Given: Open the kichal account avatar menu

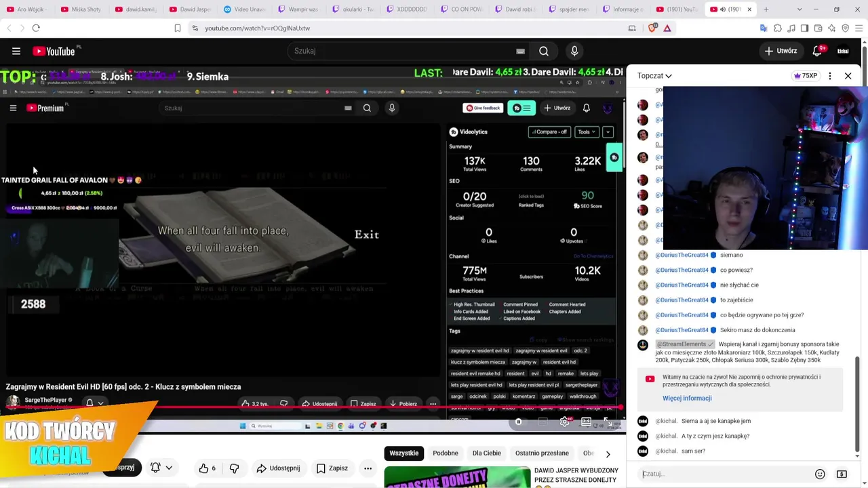Looking at the screenshot, I should pos(843,51).
